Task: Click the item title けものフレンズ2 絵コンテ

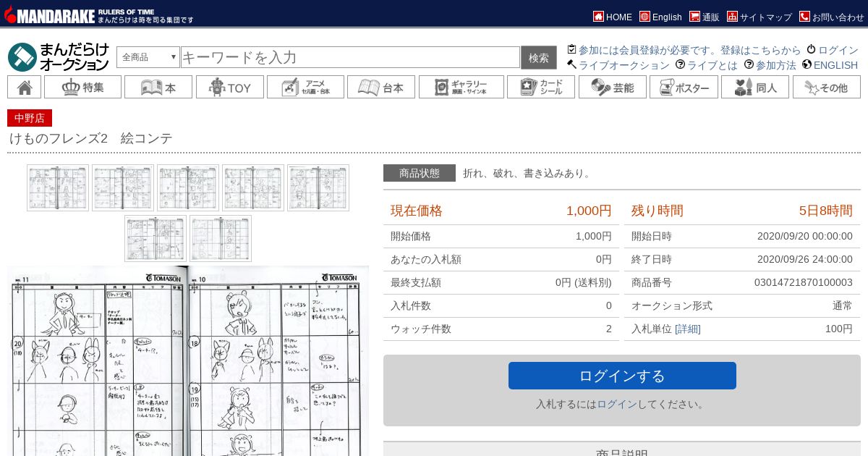Action: click(91, 138)
